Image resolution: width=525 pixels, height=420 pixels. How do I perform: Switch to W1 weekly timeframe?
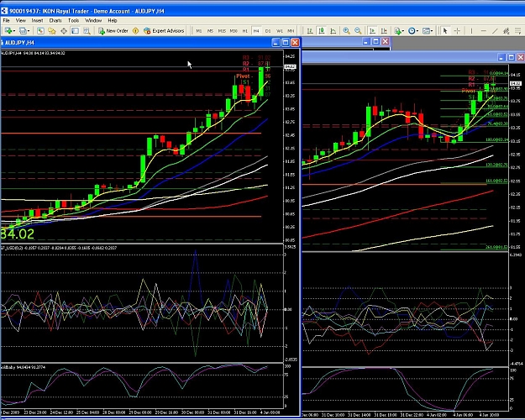pos(280,31)
